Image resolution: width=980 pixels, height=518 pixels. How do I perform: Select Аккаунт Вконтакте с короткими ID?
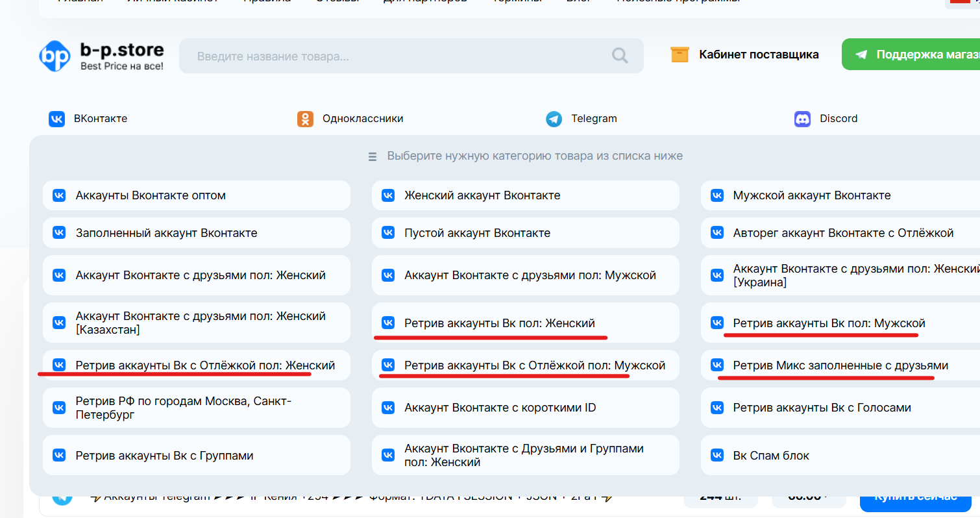click(526, 408)
